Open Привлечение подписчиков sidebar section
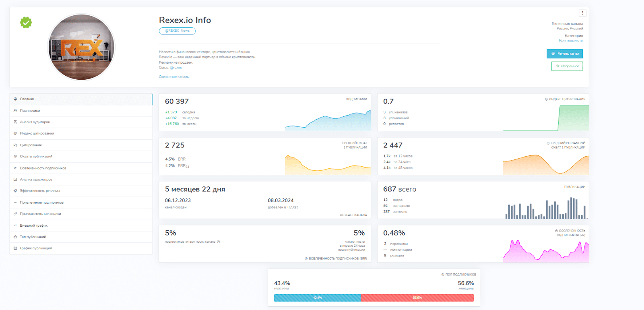644x310 pixels. tap(81, 203)
